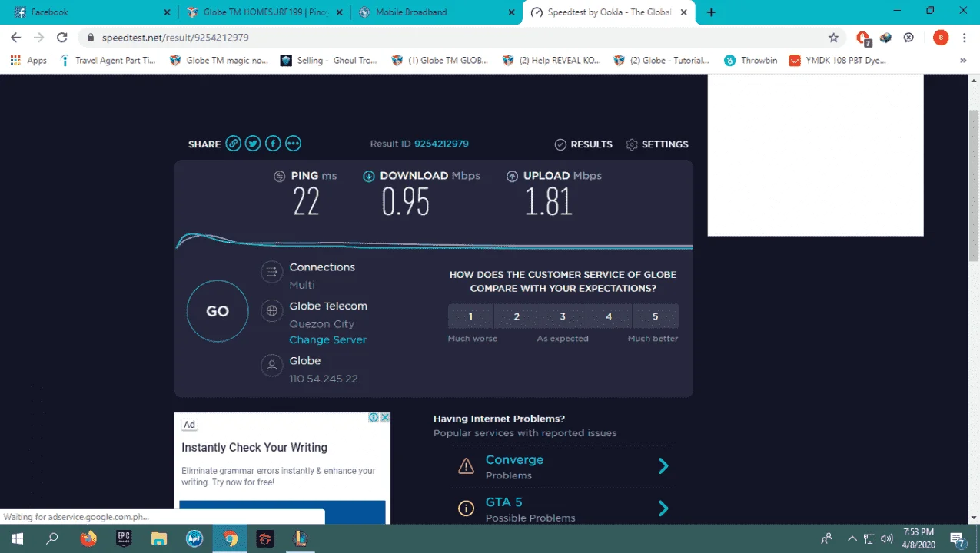Rate Globe customer service 2
This screenshot has height=553, width=980.
[517, 316]
